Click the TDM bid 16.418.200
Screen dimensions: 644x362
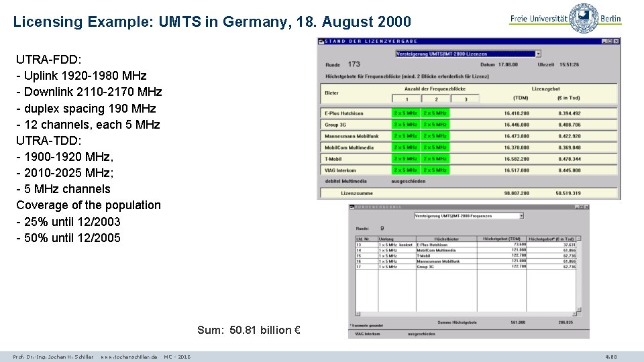517,113
